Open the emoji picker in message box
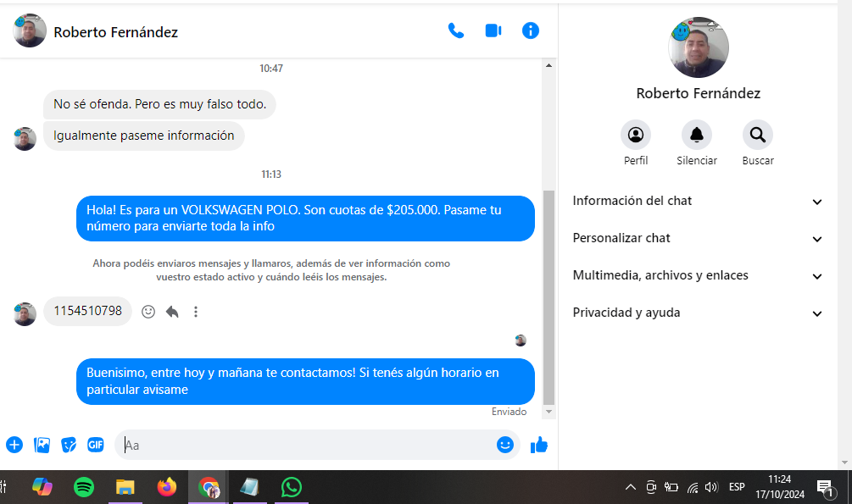Viewport: 852px width, 504px height. 505,445
